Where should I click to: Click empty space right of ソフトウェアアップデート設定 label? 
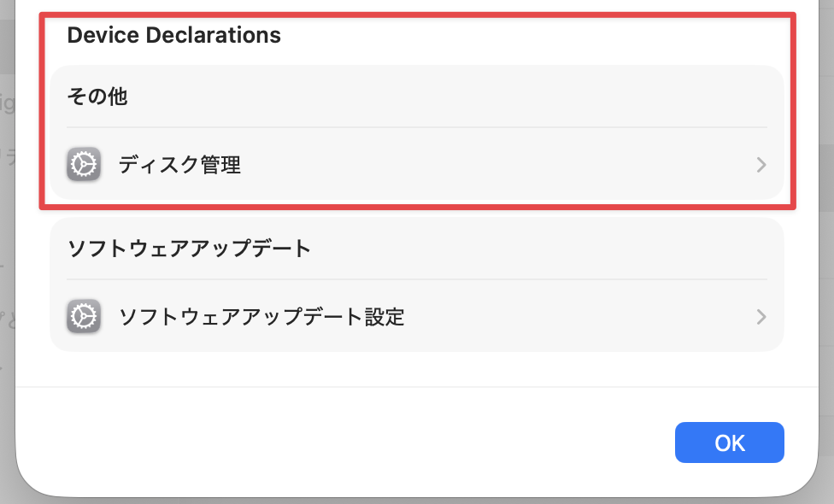(581, 317)
